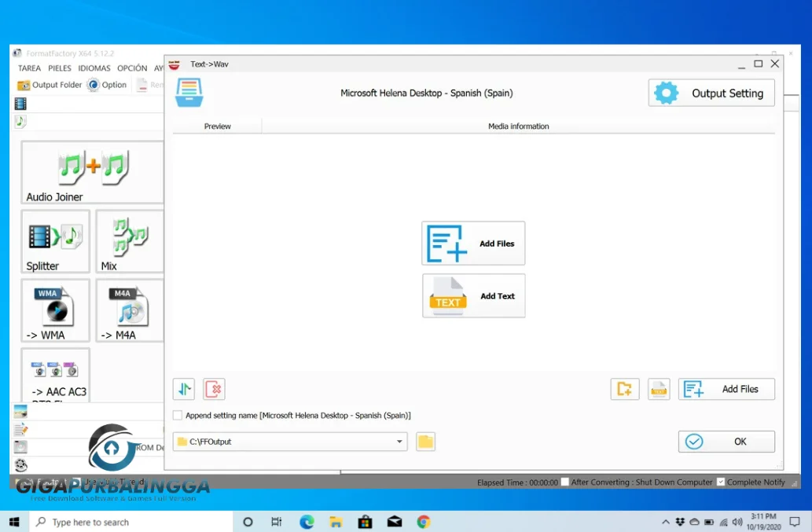Click the small text file icon
Screen dimensions: 812x532
tap(659, 389)
